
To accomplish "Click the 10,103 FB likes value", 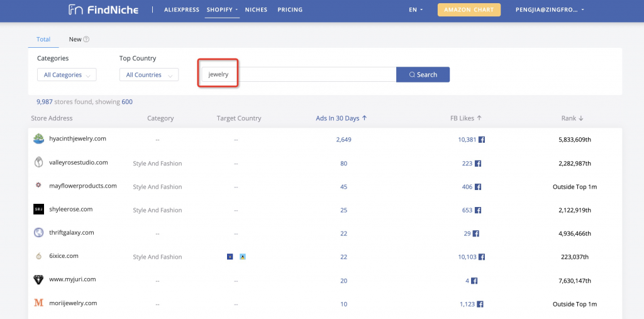I will (467, 257).
